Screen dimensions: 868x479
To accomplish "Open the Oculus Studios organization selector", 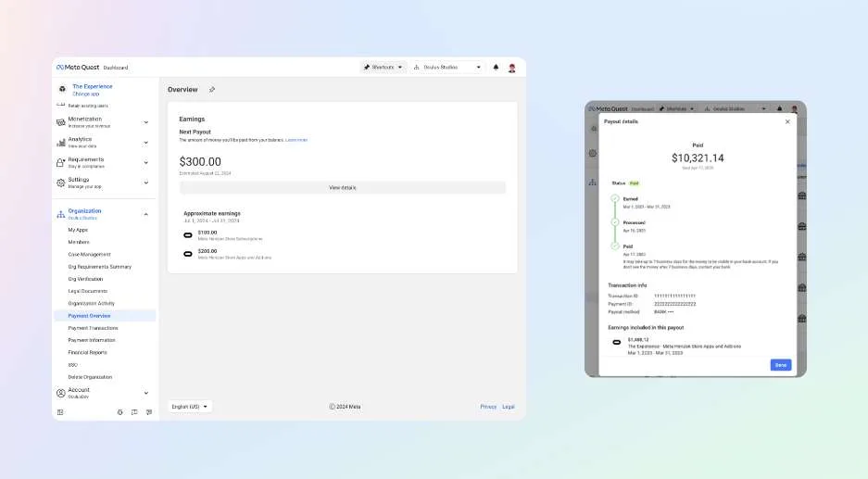I will [x=447, y=67].
